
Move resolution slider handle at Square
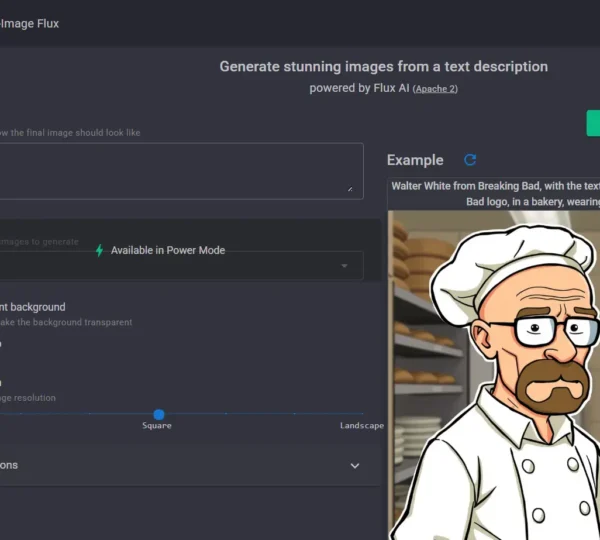(x=159, y=414)
